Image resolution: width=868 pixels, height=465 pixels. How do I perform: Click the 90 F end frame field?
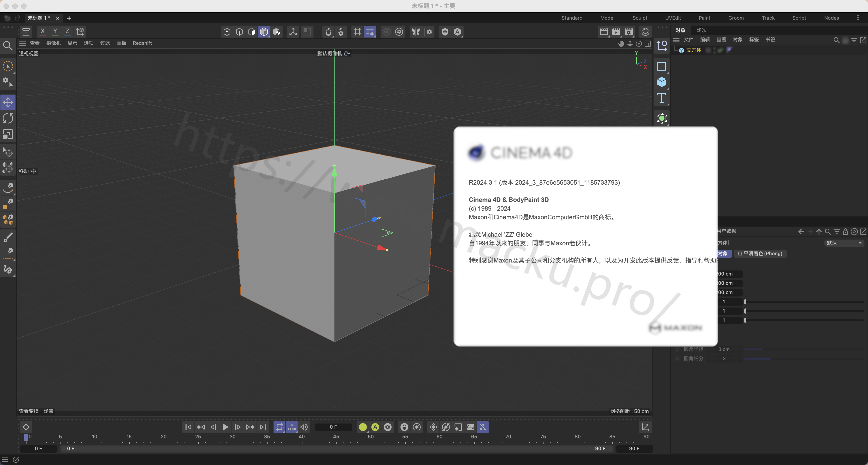click(x=634, y=448)
